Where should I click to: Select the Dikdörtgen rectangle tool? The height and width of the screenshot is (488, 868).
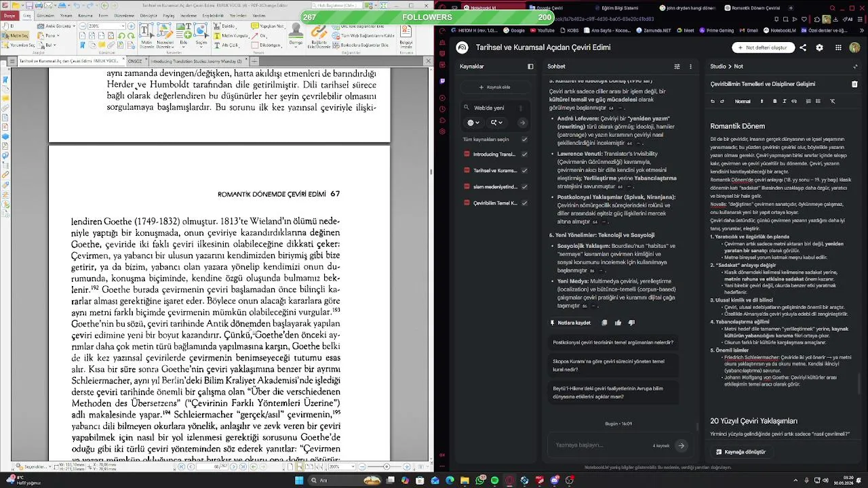267,45
